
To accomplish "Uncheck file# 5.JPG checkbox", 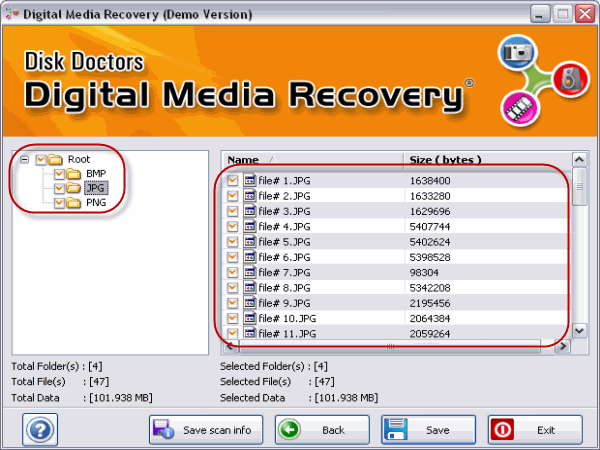I will click(232, 242).
